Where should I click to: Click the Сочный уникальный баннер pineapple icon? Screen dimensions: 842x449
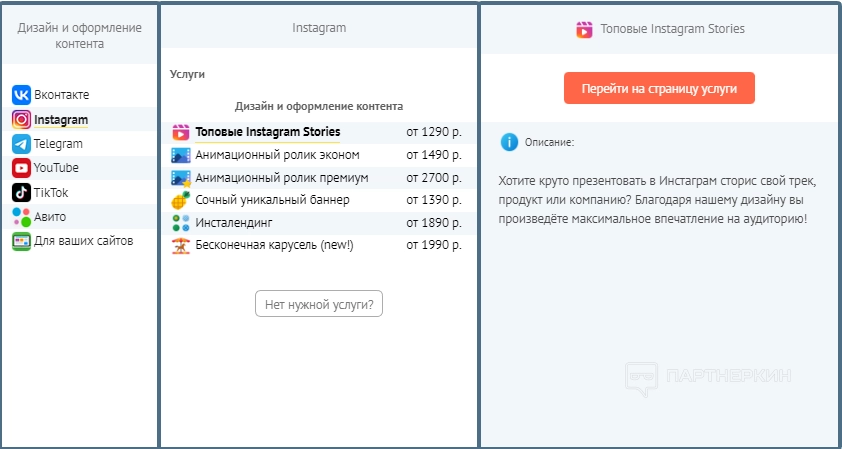[x=180, y=200]
